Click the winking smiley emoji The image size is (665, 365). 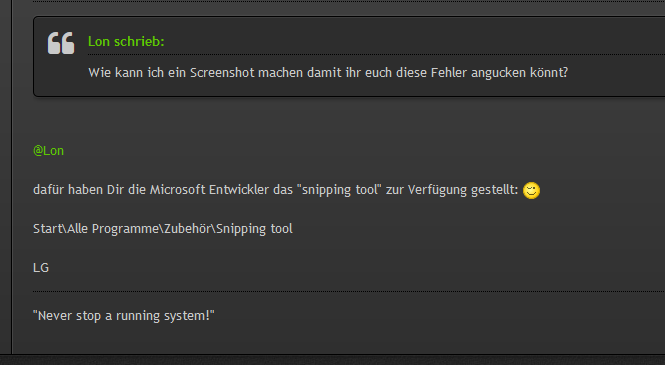(x=531, y=190)
